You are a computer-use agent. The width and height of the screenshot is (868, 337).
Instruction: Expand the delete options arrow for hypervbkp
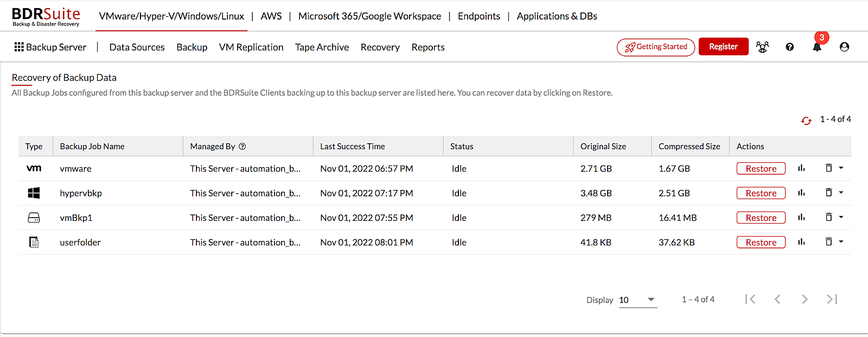pos(841,193)
